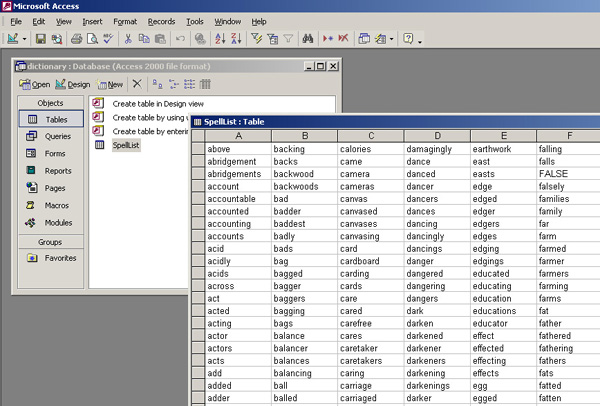Open the Help menu
600x406 pixels.
259,21
